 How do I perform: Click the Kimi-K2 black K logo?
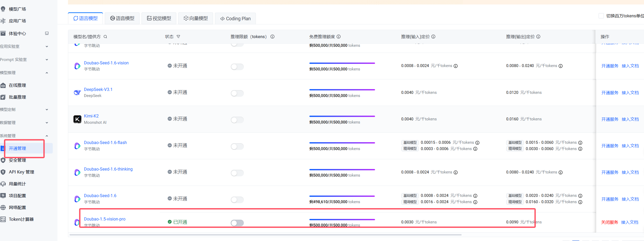(77, 119)
